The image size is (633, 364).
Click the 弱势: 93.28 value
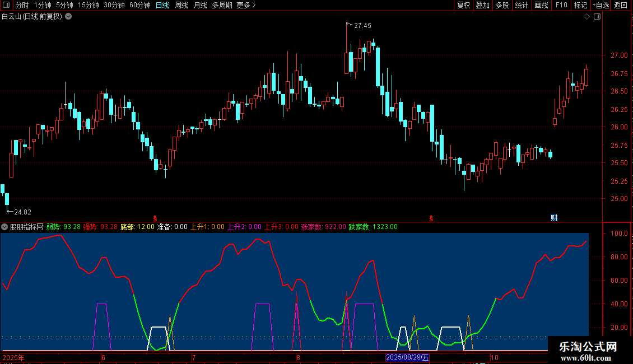[x=63, y=227]
